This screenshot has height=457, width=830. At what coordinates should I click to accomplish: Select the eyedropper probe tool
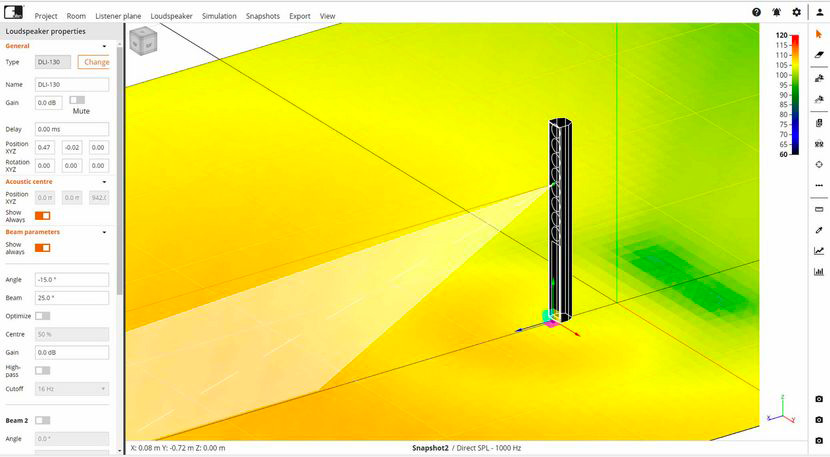tap(819, 230)
